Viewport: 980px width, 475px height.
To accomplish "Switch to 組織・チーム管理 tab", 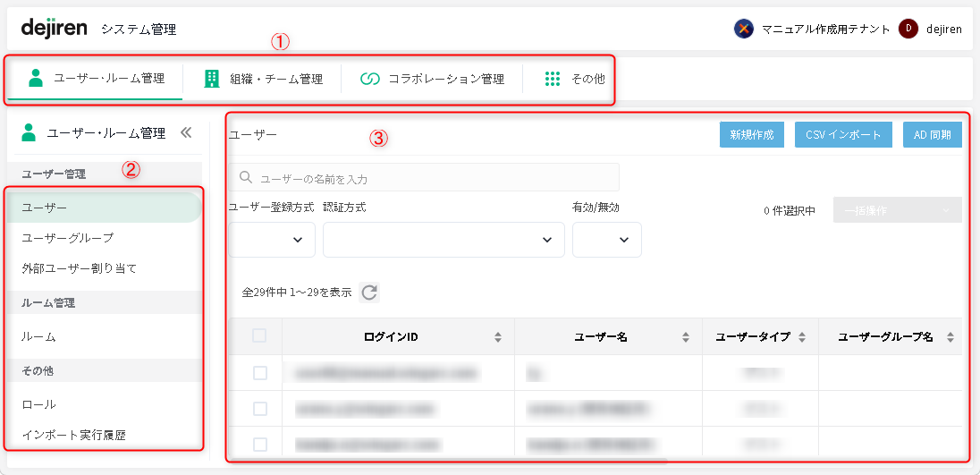I will point(263,79).
